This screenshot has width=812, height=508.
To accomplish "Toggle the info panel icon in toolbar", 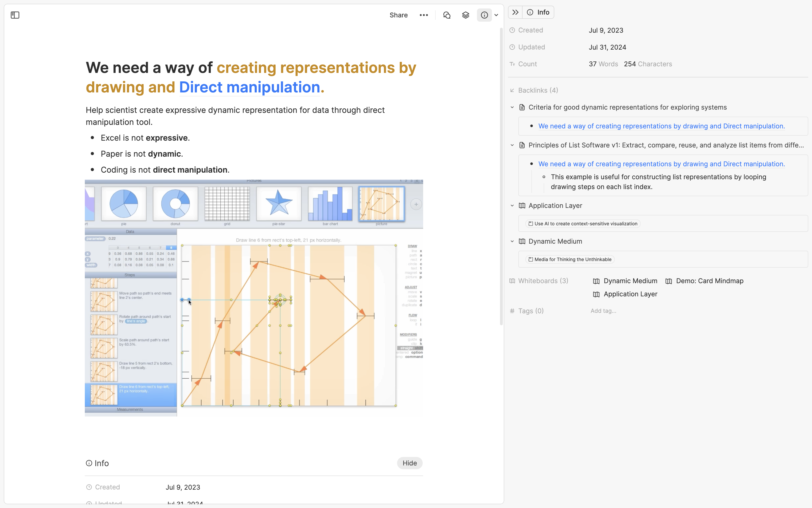I will [x=484, y=15].
